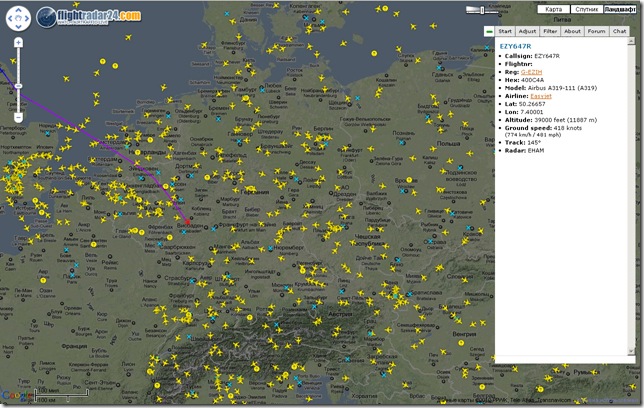644x408 pixels.
Task: Click the selected red aircraft marker
Action: (188, 222)
